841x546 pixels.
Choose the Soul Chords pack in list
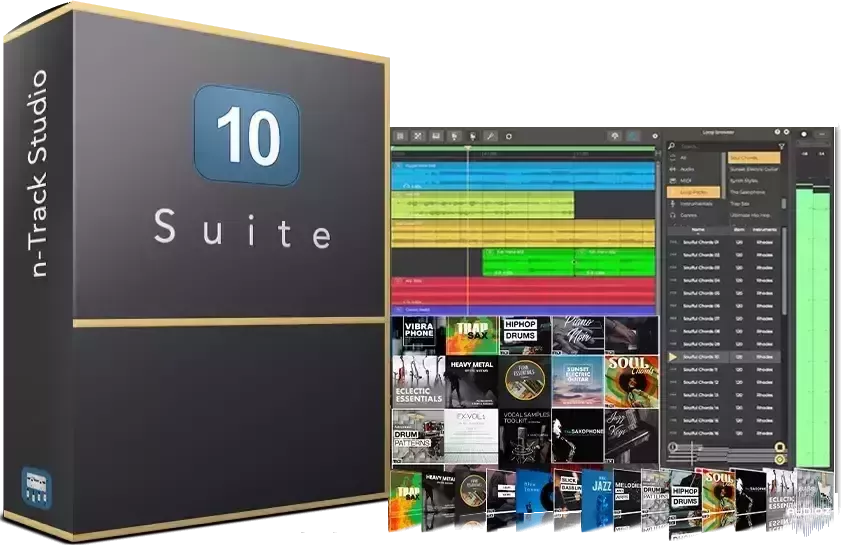pyautogui.click(x=754, y=158)
